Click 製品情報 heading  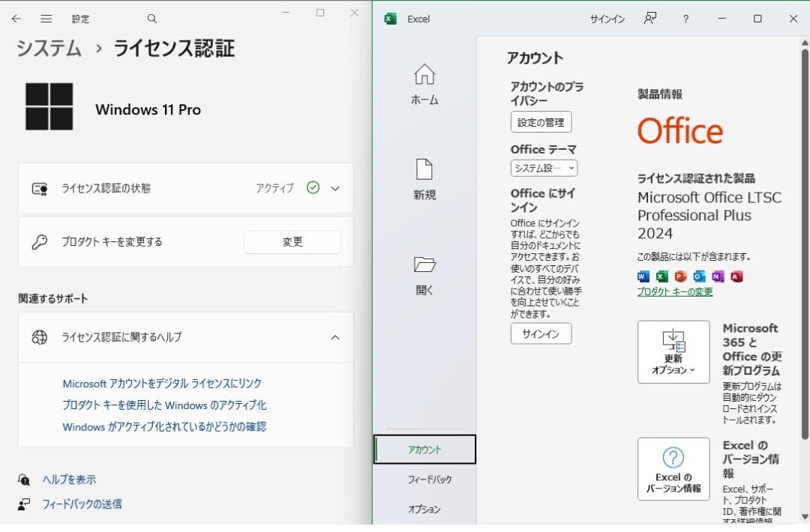[x=660, y=94]
